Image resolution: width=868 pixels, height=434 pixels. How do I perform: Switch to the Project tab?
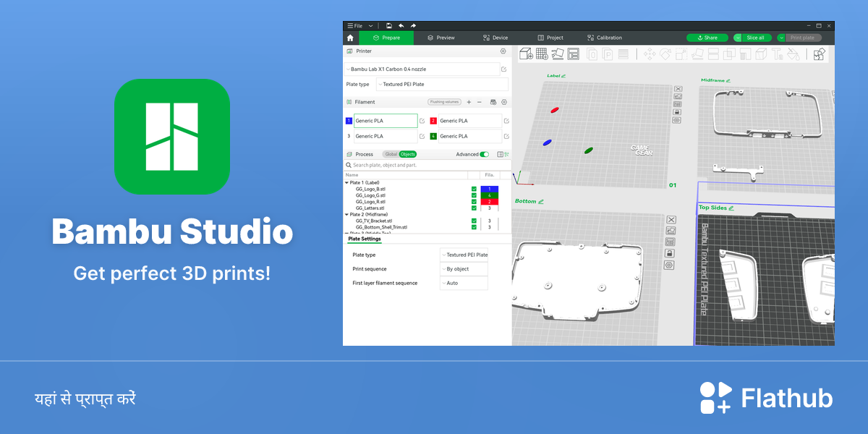(550, 38)
